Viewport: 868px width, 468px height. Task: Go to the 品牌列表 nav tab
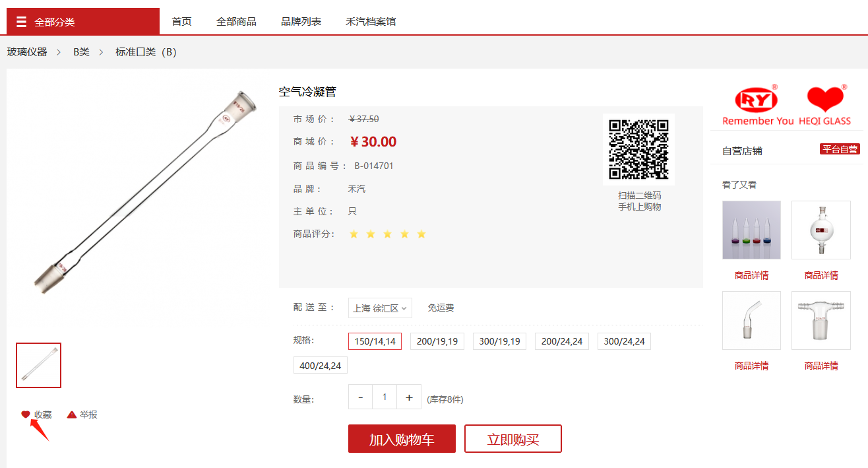tap(301, 22)
